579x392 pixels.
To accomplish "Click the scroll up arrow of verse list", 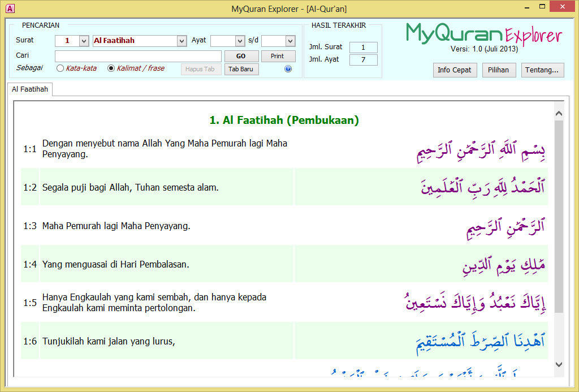I will pyautogui.click(x=559, y=114).
